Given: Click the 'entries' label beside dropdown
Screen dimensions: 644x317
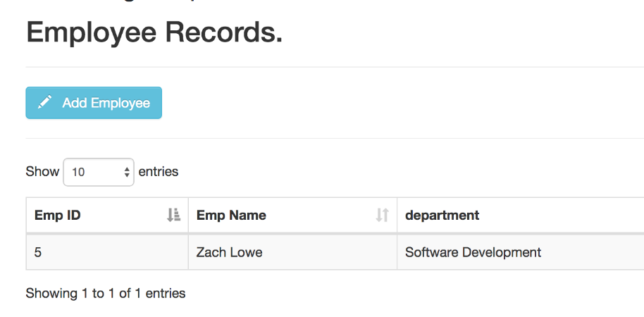Looking at the screenshot, I should tap(159, 171).
